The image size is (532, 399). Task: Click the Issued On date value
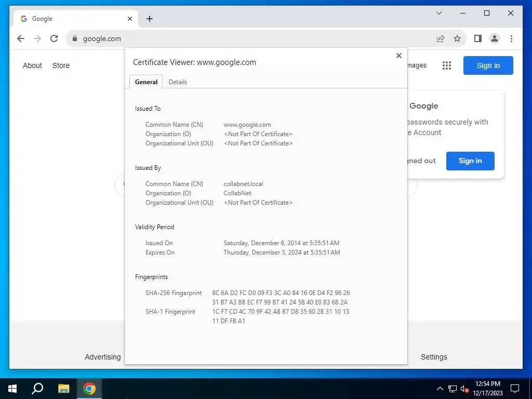[281, 243]
